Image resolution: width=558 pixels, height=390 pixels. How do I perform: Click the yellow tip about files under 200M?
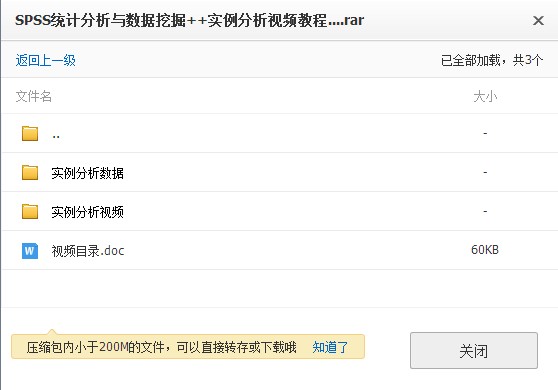(188, 346)
